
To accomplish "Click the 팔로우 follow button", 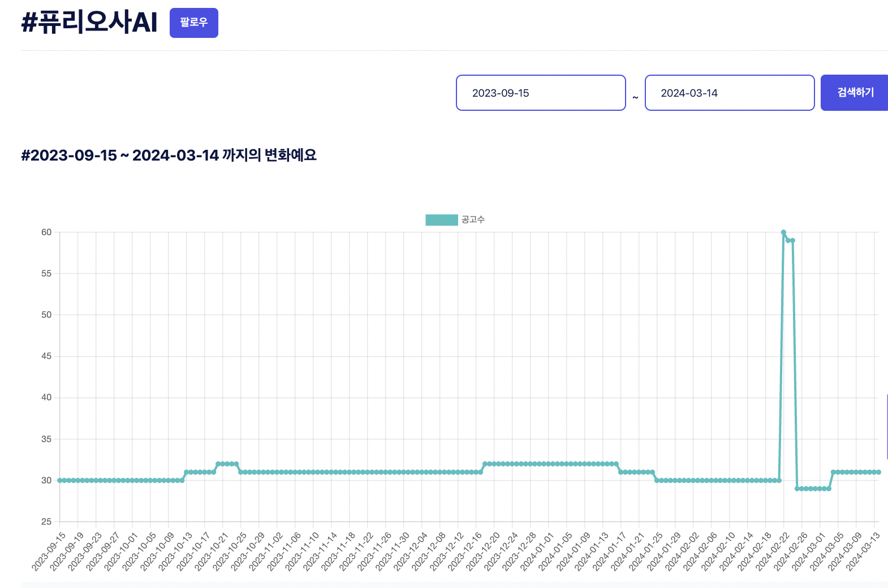I will coord(193,23).
